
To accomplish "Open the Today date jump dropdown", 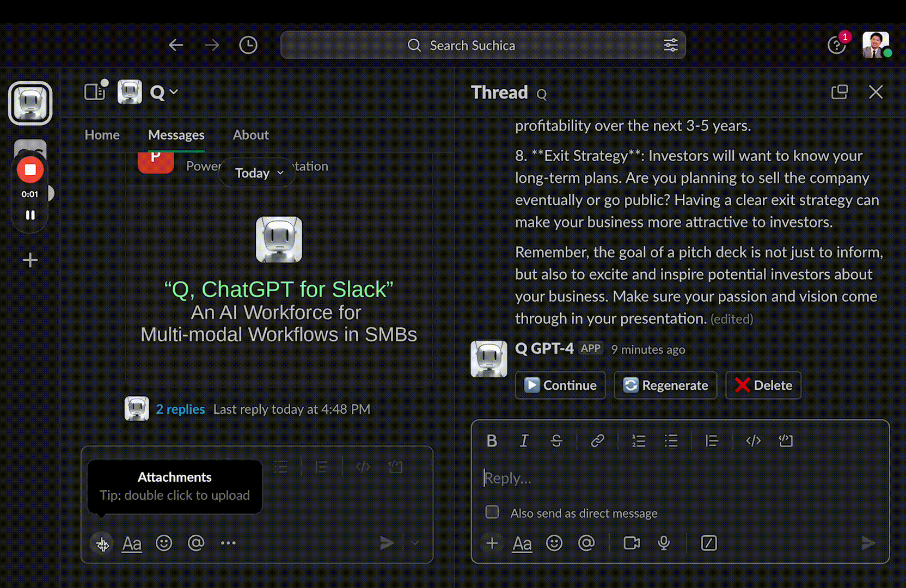I will coord(259,173).
